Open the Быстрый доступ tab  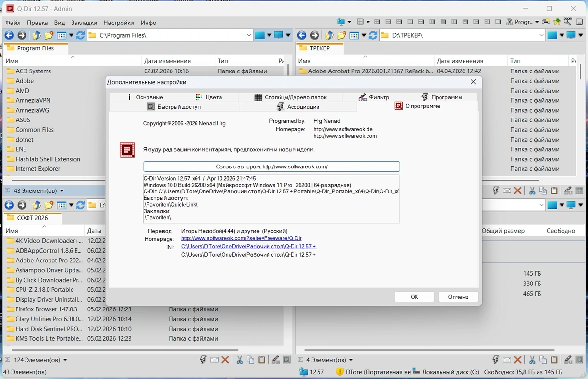click(174, 107)
